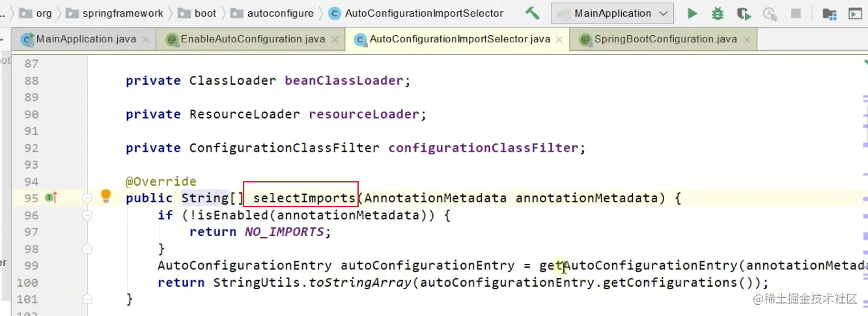Click the 'beanClassLoader' field name

point(344,81)
